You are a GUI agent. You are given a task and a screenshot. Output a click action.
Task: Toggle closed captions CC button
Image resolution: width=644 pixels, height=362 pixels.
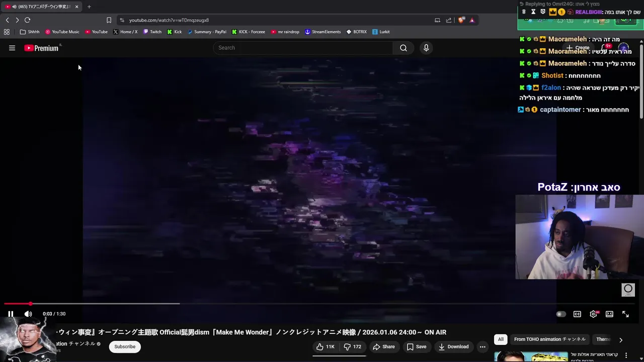[x=577, y=314]
